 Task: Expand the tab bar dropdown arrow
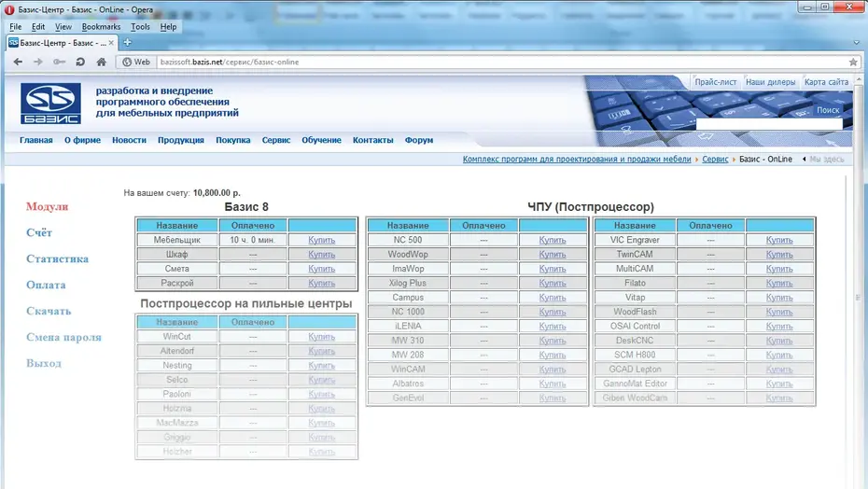pos(856,43)
